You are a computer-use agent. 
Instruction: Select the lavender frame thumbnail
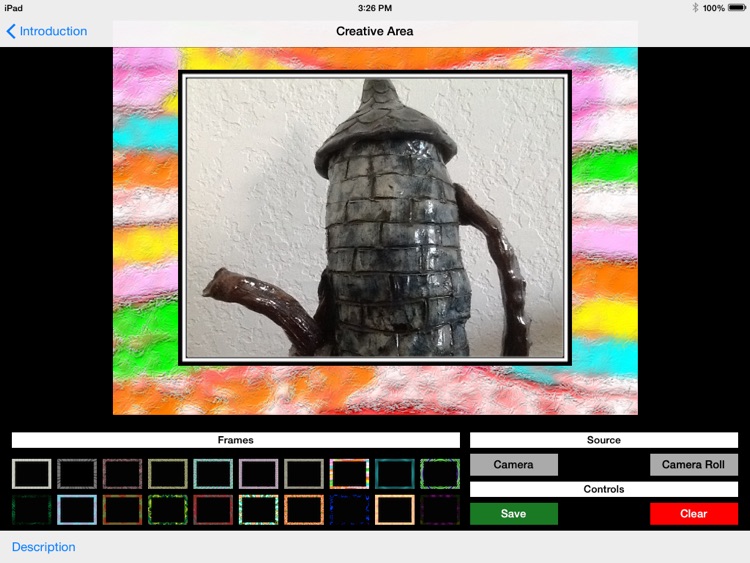[259, 474]
